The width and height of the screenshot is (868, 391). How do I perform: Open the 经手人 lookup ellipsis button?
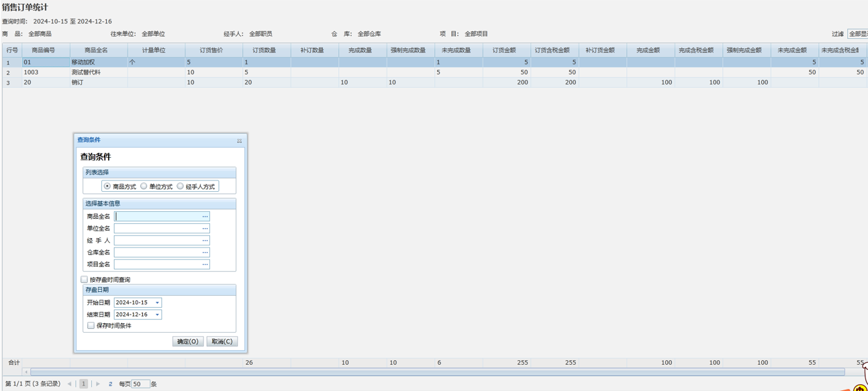(x=205, y=241)
